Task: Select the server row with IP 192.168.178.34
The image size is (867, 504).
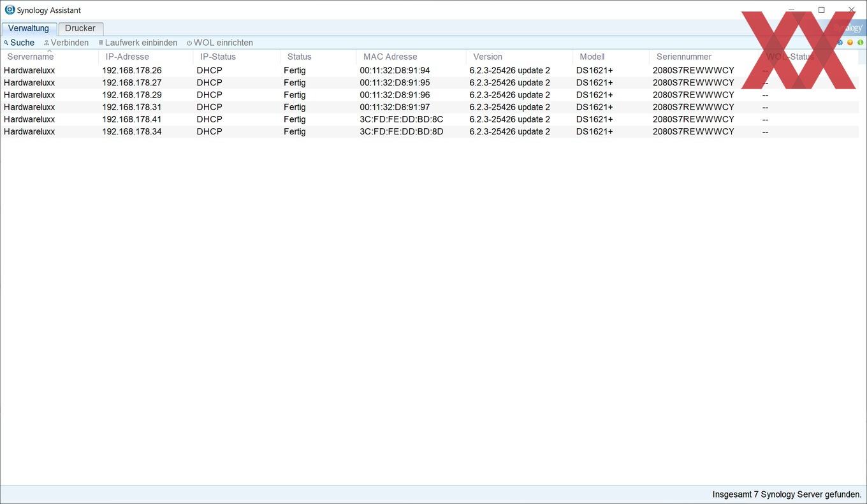Action: click(430, 131)
